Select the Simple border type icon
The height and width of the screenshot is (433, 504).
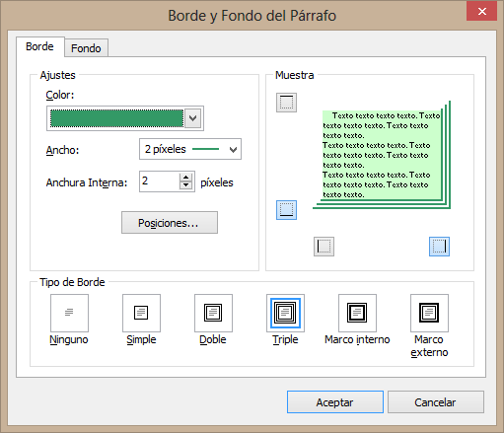(x=141, y=313)
